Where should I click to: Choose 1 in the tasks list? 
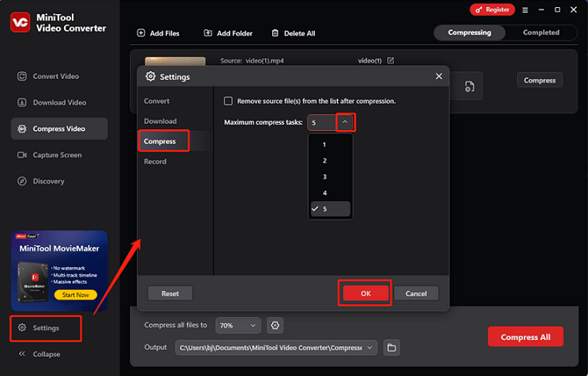click(331, 144)
